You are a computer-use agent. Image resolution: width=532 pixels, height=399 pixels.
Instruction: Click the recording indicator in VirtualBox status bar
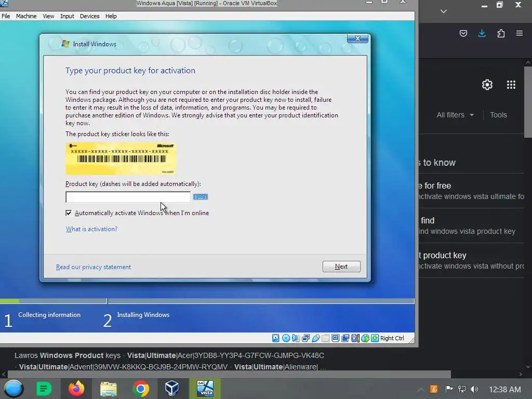click(345, 338)
